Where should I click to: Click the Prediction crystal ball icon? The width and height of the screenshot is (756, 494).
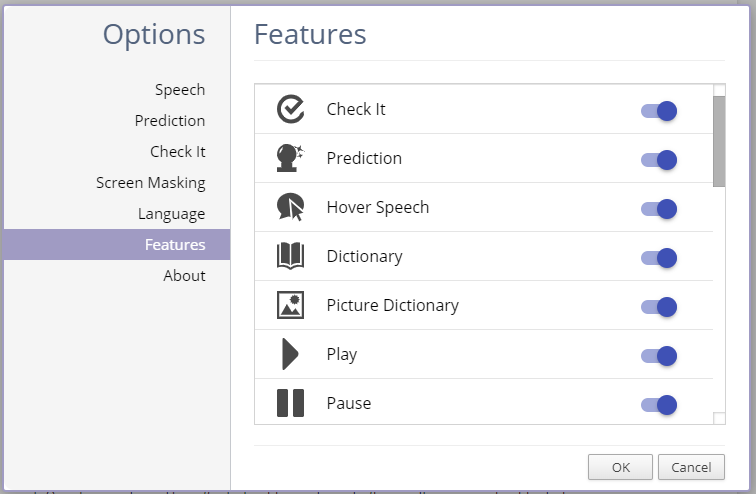click(290, 158)
